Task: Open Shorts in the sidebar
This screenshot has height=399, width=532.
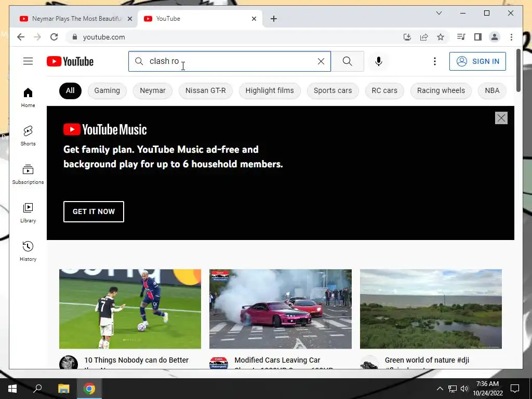Action: pos(28,136)
